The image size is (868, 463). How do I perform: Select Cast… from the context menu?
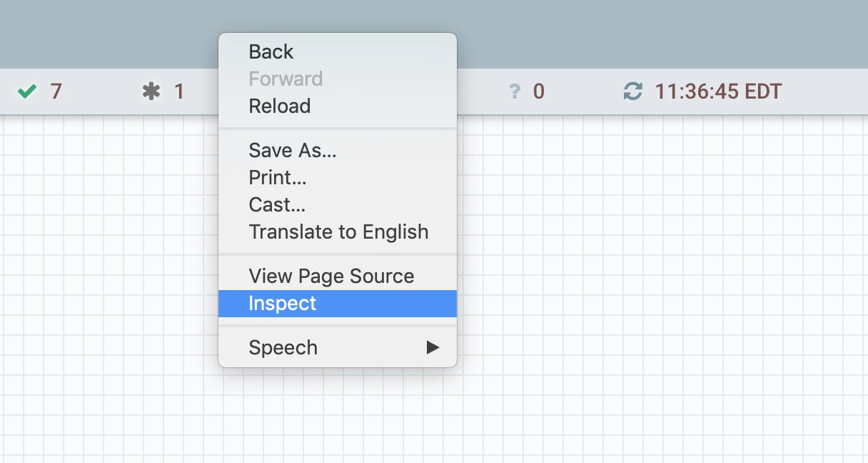tap(338, 204)
